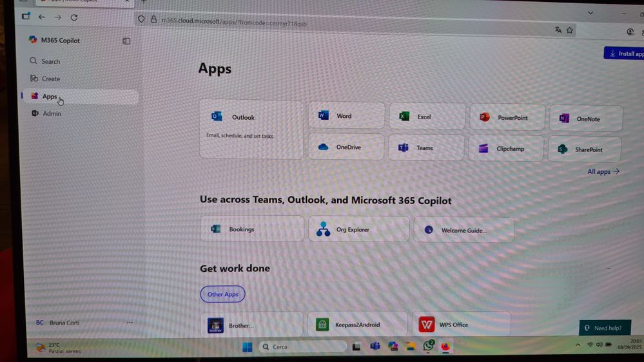The height and width of the screenshot is (362, 644).
Task: Open the Brother app card
Action: click(251, 325)
